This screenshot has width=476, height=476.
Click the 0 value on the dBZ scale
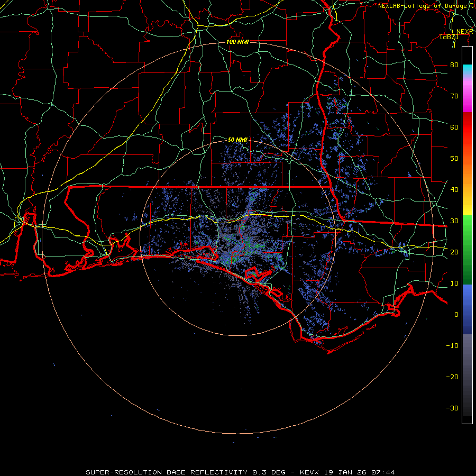456,315
